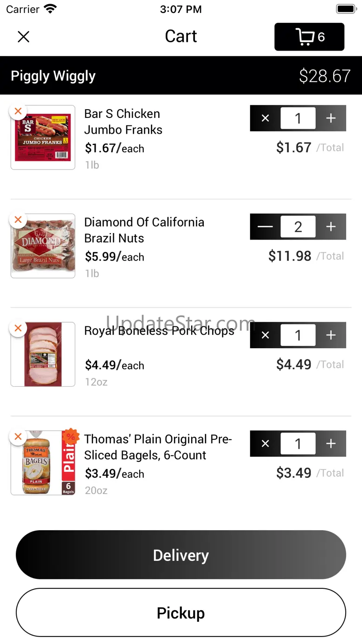
Task: Remove Bar S Chicken Jumbo Franks via orange X
Action: tap(18, 111)
